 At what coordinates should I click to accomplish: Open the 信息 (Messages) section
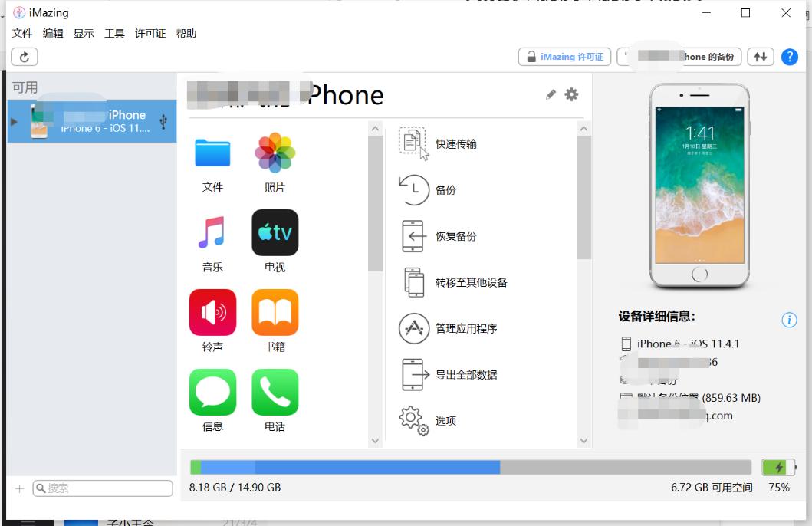click(212, 392)
